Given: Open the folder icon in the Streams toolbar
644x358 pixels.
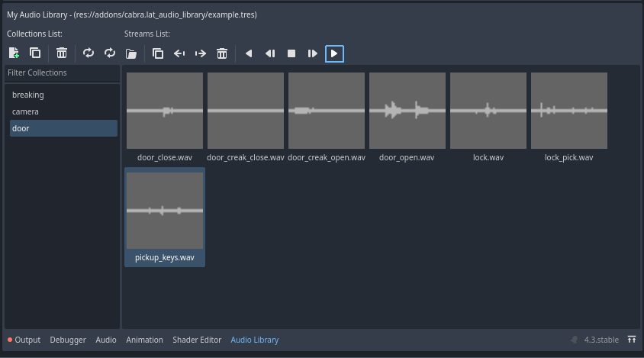Looking at the screenshot, I should click(x=131, y=53).
